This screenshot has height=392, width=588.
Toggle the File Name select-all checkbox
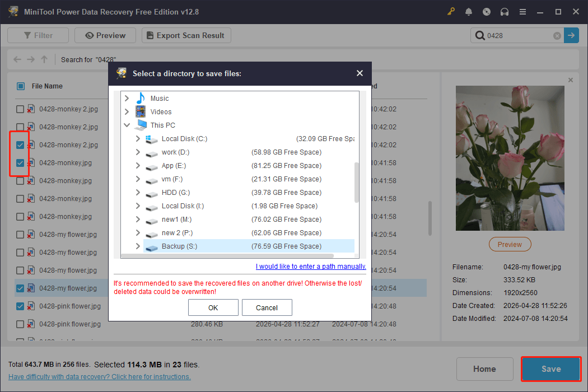click(21, 86)
